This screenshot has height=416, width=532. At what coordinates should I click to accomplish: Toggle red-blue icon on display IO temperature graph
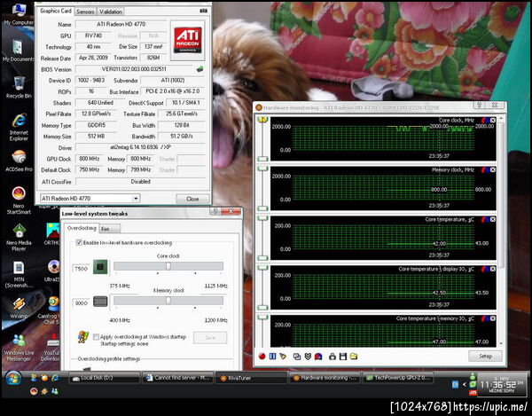point(485,269)
